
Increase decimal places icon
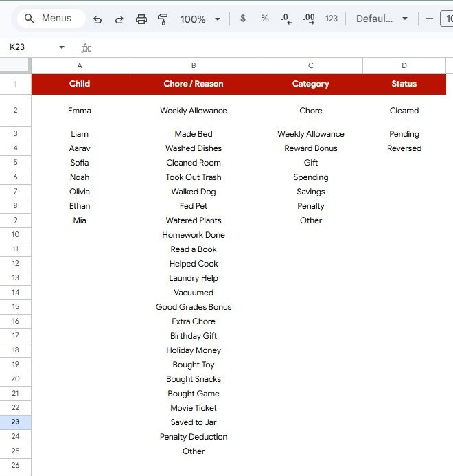click(309, 19)
